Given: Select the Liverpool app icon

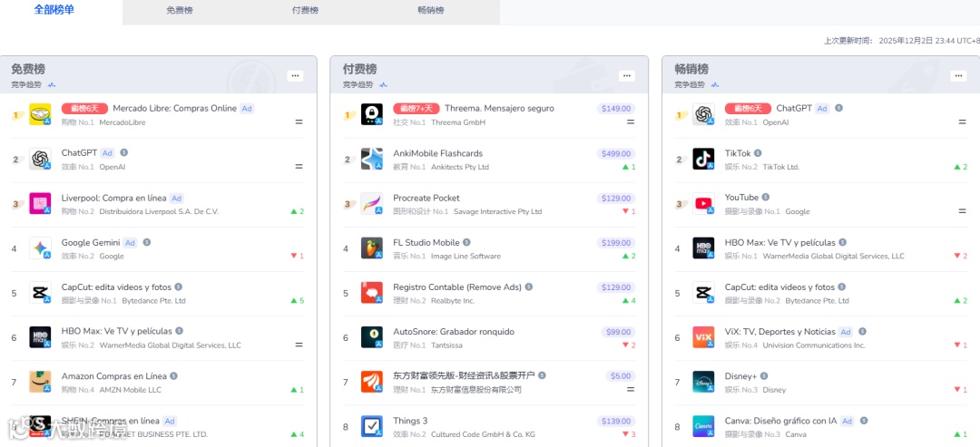Looking at the screenshot, I should click(x=40, y=203).
